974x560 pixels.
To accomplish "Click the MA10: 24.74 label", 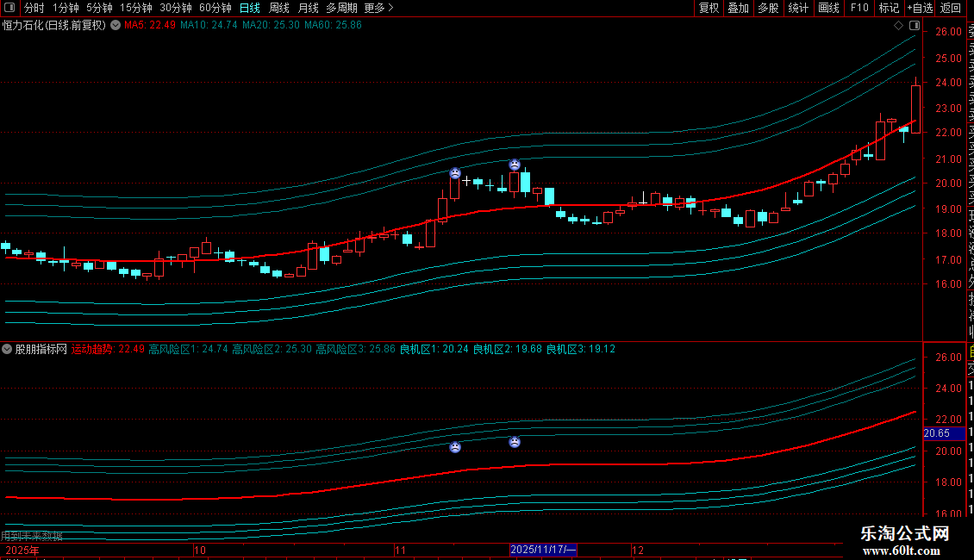I will tap(209, 25).
